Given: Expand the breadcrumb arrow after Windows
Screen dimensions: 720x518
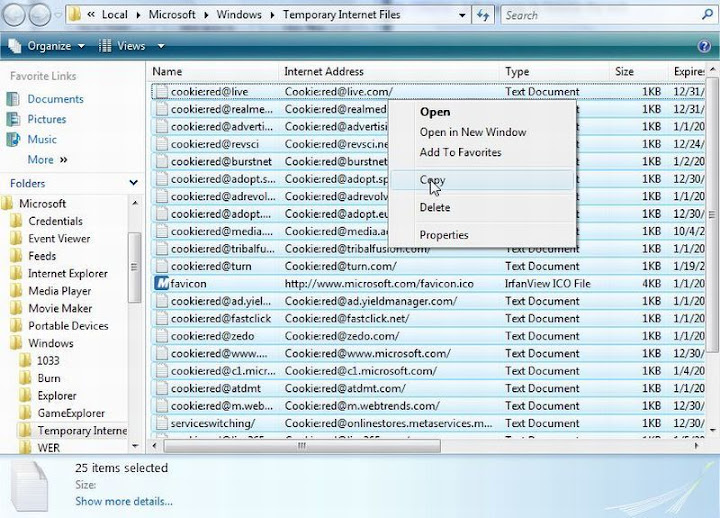Looking at the screenshot, I should (272, 15).
